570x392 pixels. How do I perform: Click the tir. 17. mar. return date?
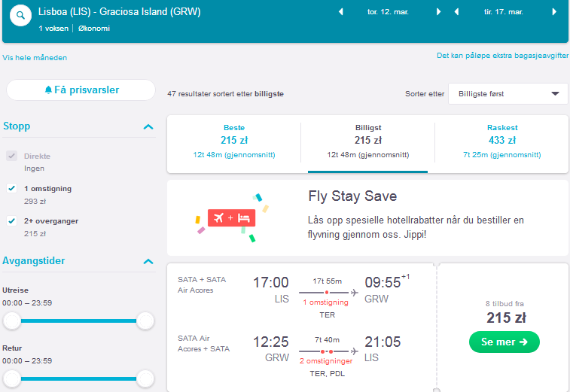(x=504, y=11)
